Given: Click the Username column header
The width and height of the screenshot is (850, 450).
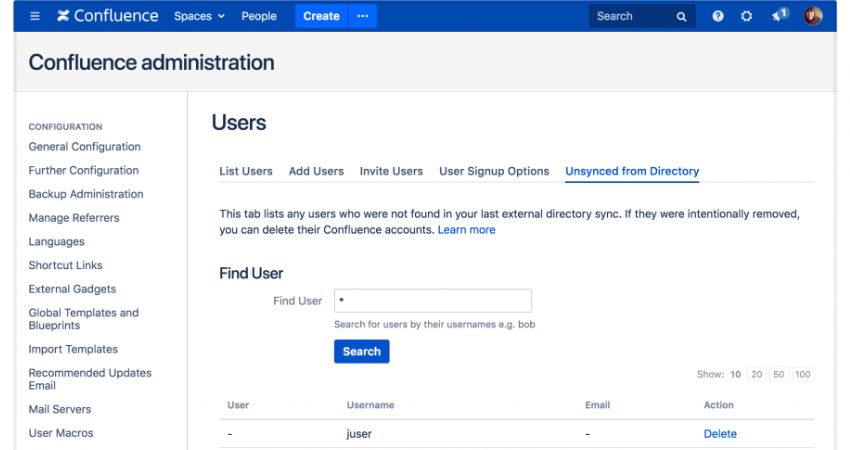Looking at the screenshot, I should click(370, 405).
